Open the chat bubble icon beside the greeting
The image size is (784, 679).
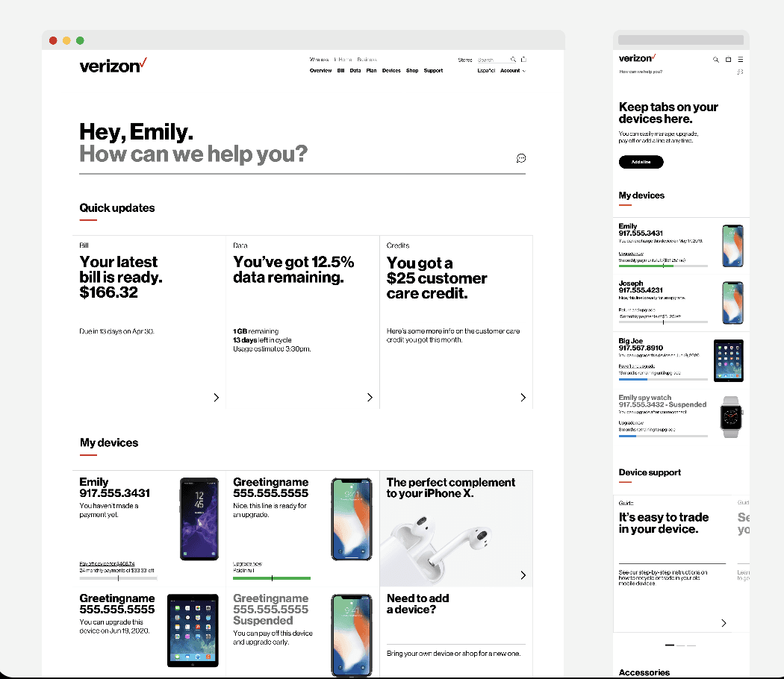point(521,158)
